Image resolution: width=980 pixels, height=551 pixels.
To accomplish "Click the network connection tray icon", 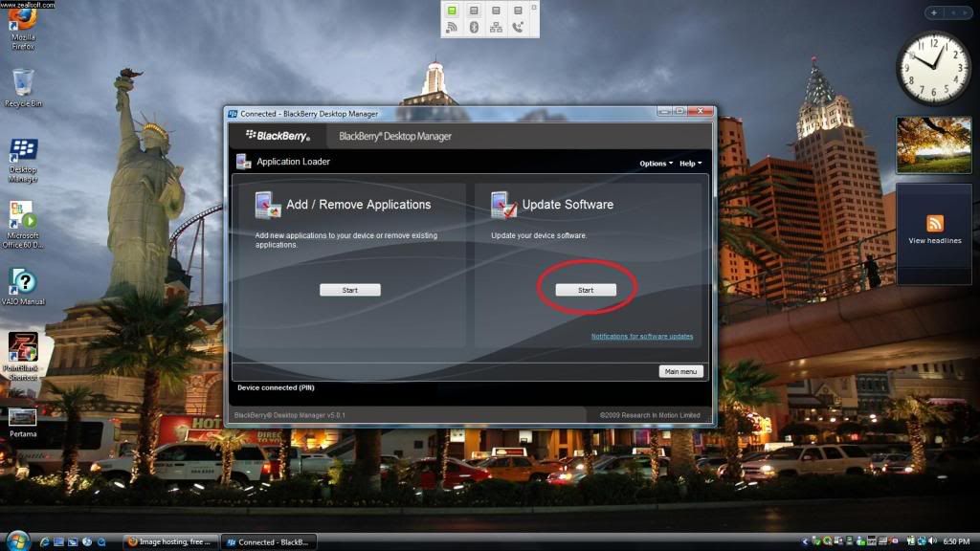I will pos(922,541).
